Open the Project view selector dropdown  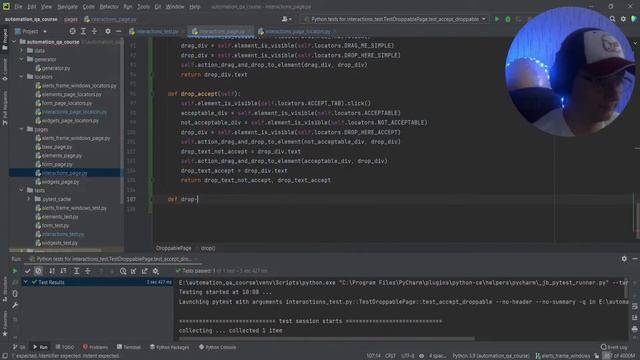point(31,31)
